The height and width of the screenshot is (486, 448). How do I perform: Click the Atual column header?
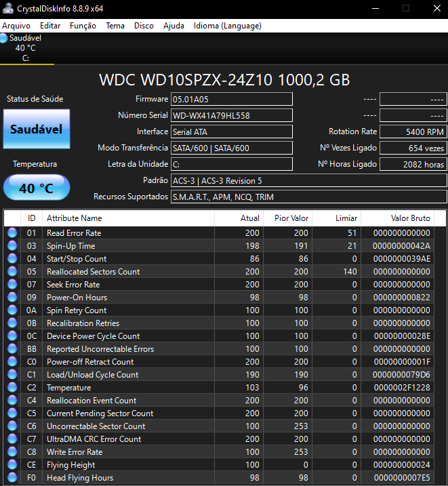(239, 218)
